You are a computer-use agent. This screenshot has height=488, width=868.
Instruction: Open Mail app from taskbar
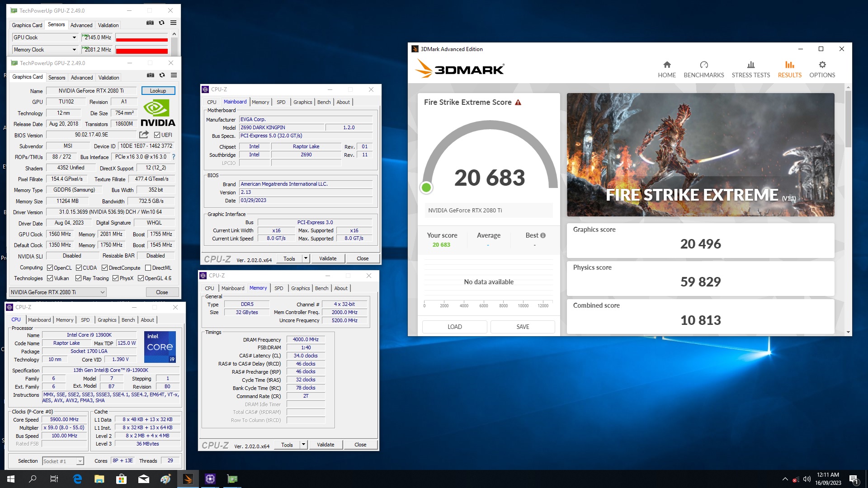click(144, 479)
